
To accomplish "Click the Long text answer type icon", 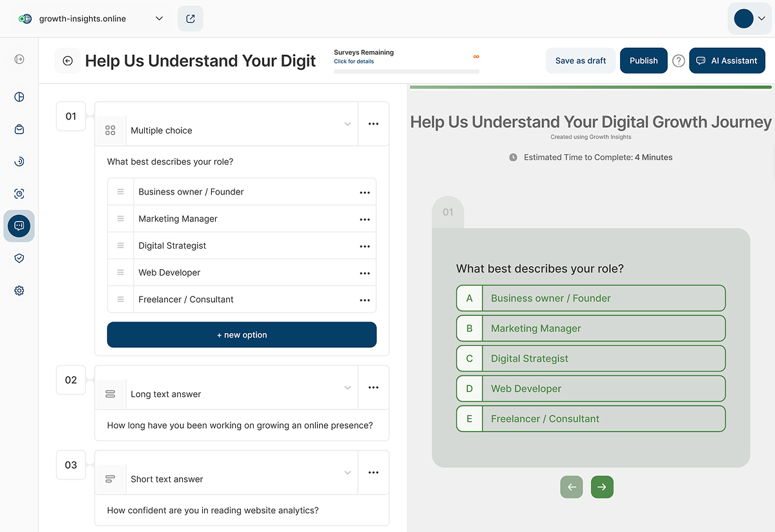I will [110, 394].
